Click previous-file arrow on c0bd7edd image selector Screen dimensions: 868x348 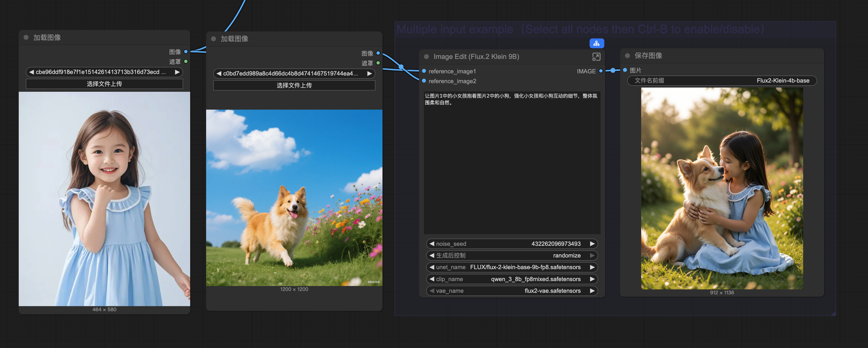[x=219, y=74]
